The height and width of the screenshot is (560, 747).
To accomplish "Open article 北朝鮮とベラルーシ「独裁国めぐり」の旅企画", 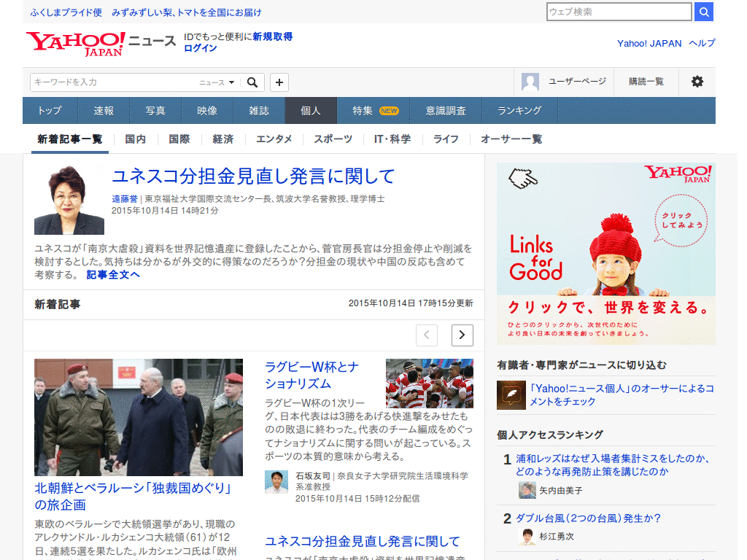I will (133, 496).
